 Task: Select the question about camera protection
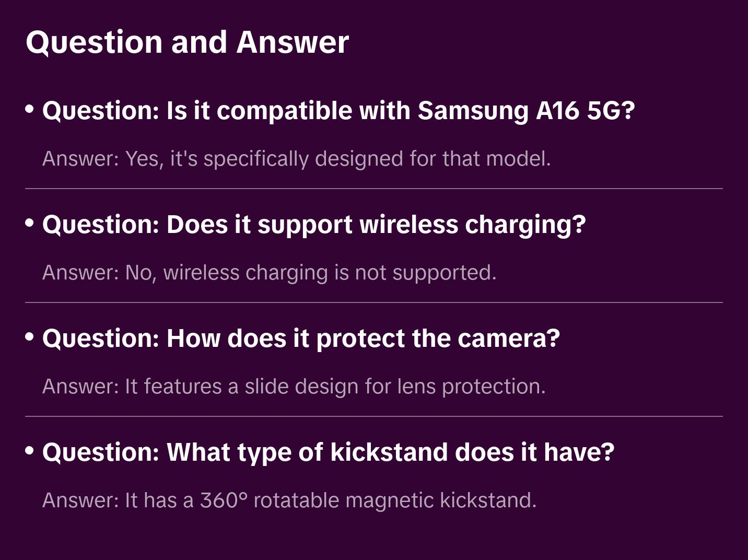301,339
